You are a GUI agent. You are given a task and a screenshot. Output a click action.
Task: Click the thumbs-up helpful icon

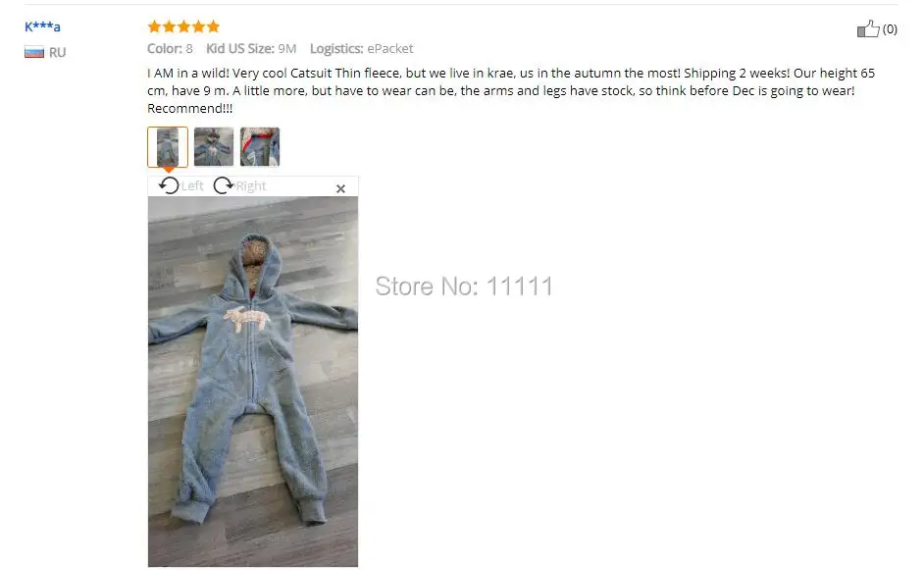click(868, 28)
